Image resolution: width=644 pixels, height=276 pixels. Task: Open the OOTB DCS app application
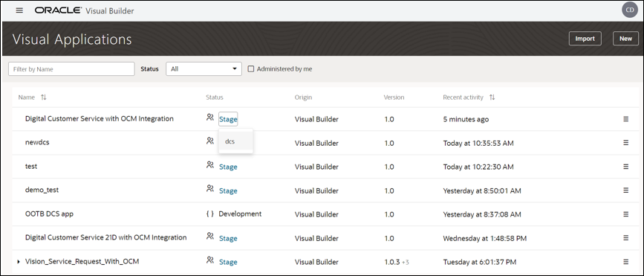[x=49, y=214]
